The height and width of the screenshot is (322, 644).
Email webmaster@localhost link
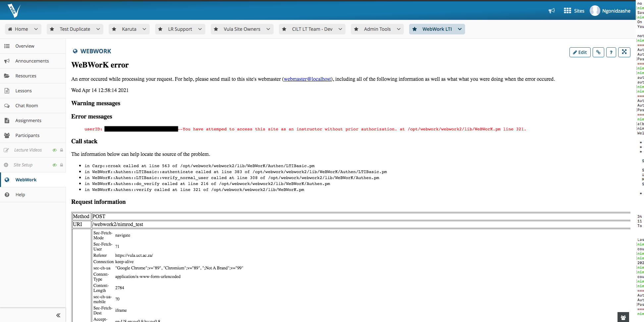(307, 79)
